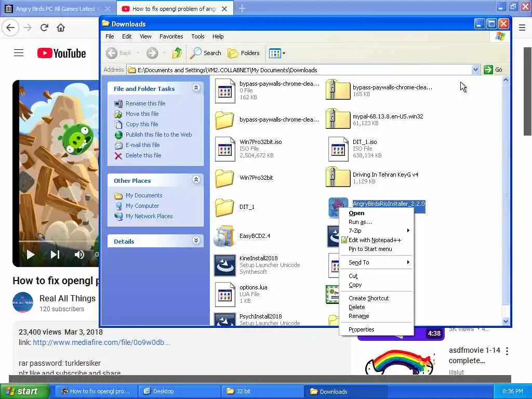
Task: Open the Help menu
Action: pos(218,36)
